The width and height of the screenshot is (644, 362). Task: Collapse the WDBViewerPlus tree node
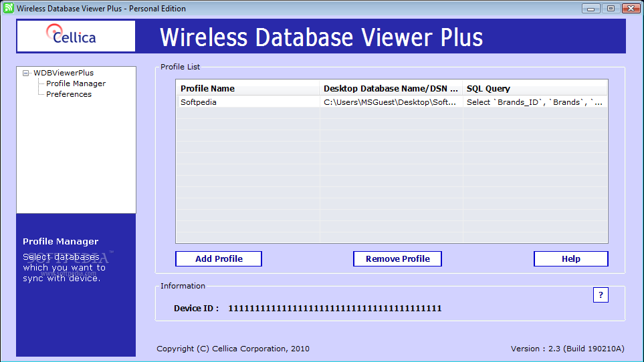click(26, 73)
